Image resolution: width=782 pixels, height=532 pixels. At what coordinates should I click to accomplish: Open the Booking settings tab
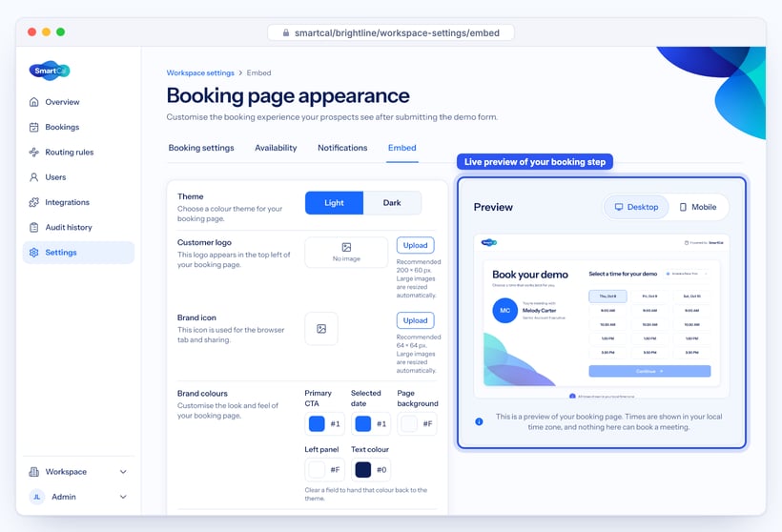(201, 148)
